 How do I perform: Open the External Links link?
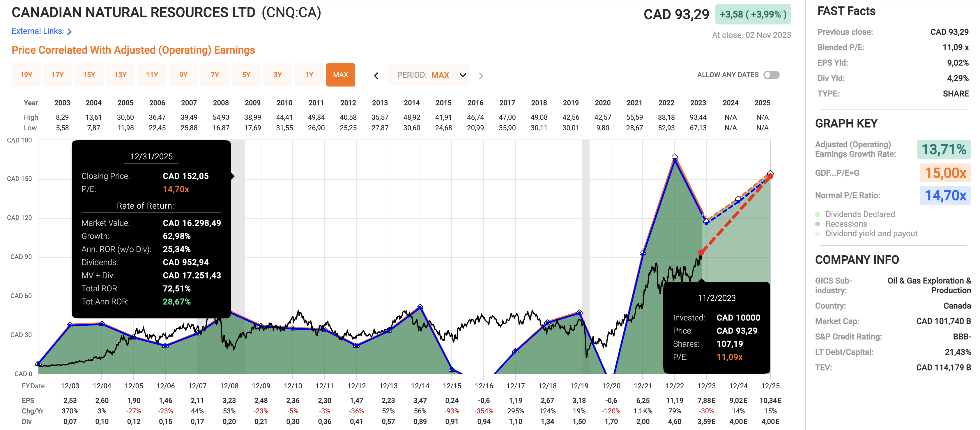click(x=37, y=31)
